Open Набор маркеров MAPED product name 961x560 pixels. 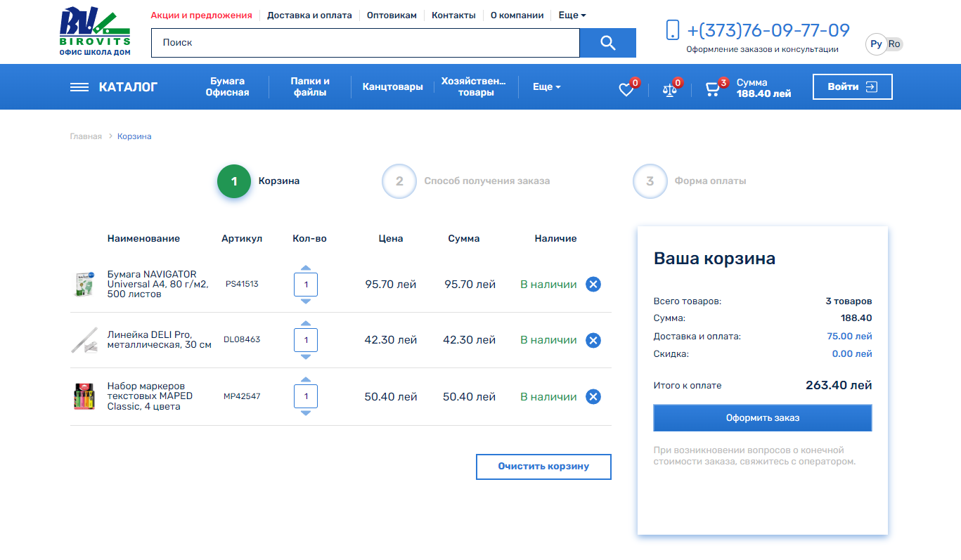click(150, 396)
